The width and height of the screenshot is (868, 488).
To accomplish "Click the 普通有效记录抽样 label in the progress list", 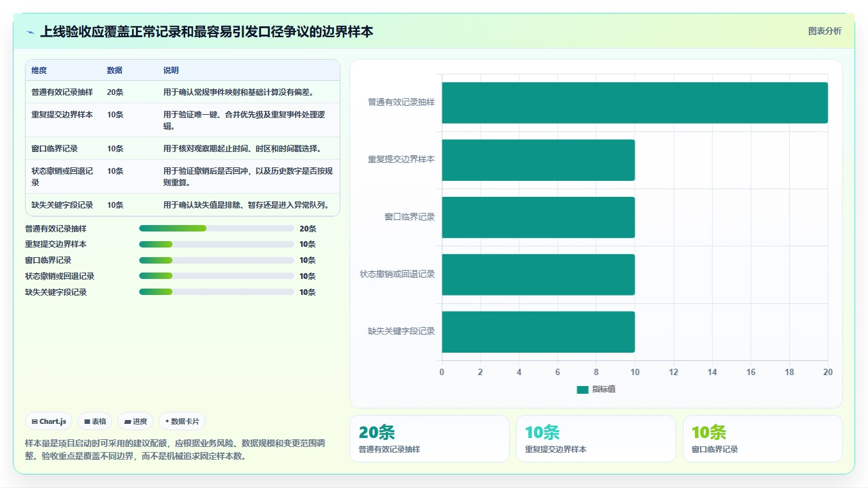I will (56, 228).
